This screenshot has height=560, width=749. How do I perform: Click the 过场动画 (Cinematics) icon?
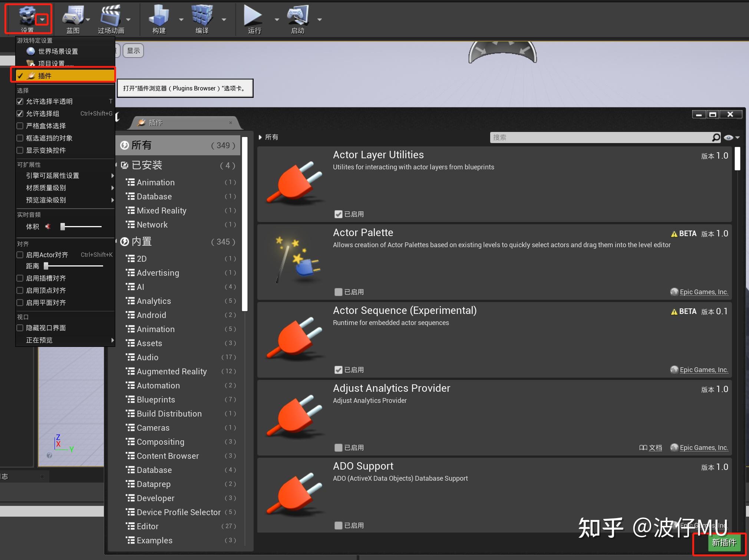[x=111, y=16]
